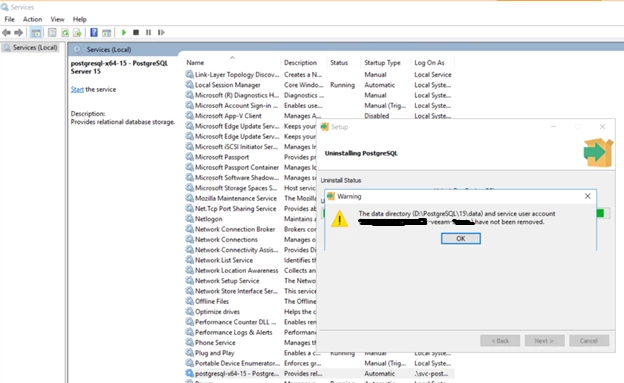624x383 pixels.
Task: Click the < Back button in Setup
Action: tap(500, 341)
